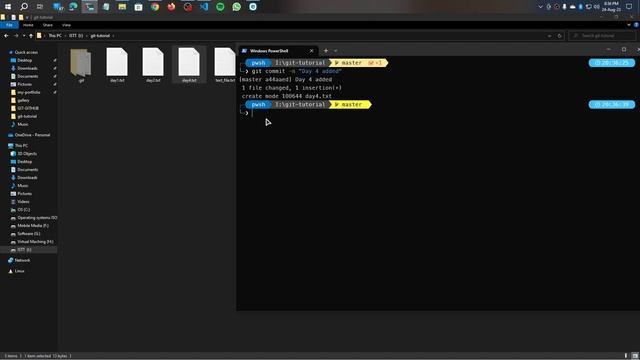This screenshot has height=360, width=640.
Task: Select the day4.txt file
Action: point(189,65)
